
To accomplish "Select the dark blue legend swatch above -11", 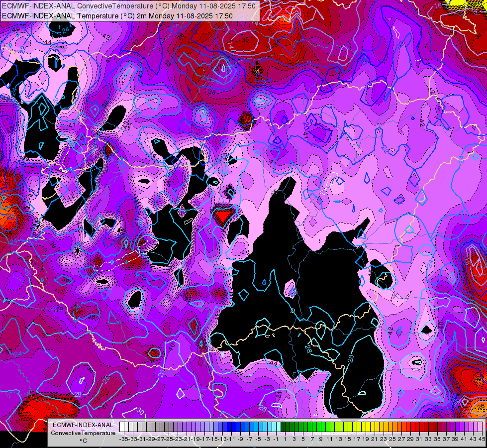I will tap(229, 427).
